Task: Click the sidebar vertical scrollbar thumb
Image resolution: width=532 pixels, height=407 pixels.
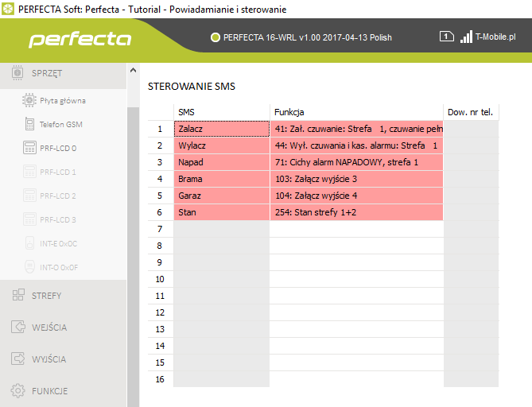Action: click(x=133, y=257)
